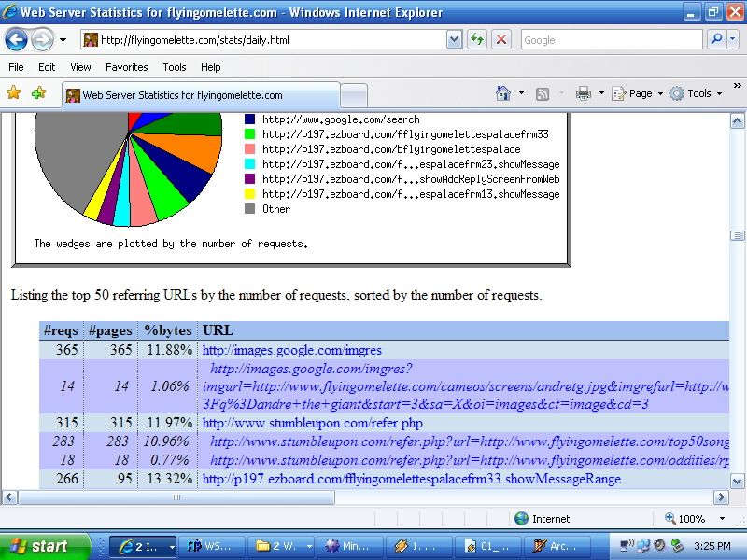Click the 13.32% bytes cell
This screenshot has width=747, height=560.
pyautogui.click(x=168, y=479)
